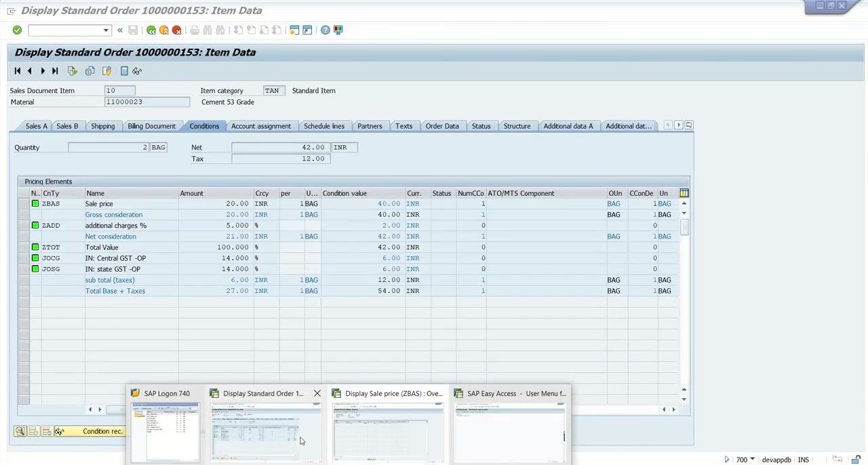The width and height of the screenshot is (868, 465).
Task: Click the condition analysis magnifier icon
Action: (20, 431)
